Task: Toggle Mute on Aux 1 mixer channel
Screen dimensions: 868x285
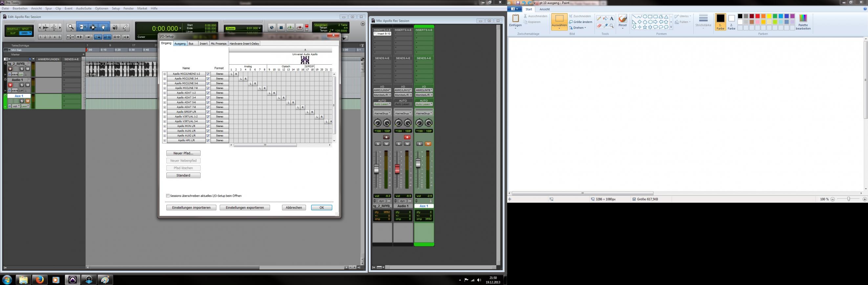Action: (428, 144)
